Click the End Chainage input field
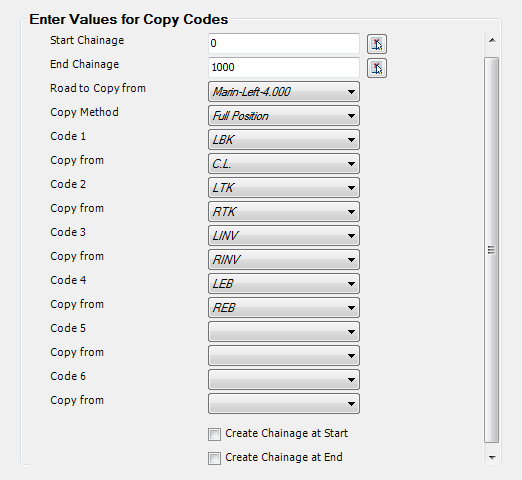Viewport: 522px width, 480px height. click(284, 67)
